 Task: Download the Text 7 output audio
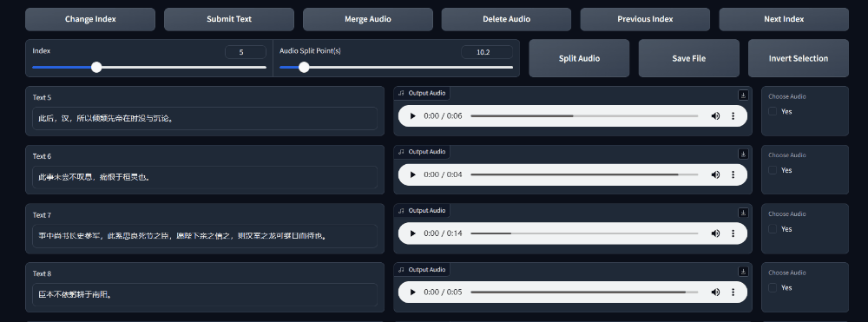point(744,213)
